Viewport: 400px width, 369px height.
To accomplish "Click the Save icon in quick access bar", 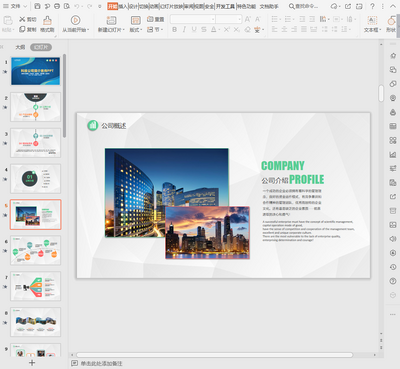I will point(37,6).
